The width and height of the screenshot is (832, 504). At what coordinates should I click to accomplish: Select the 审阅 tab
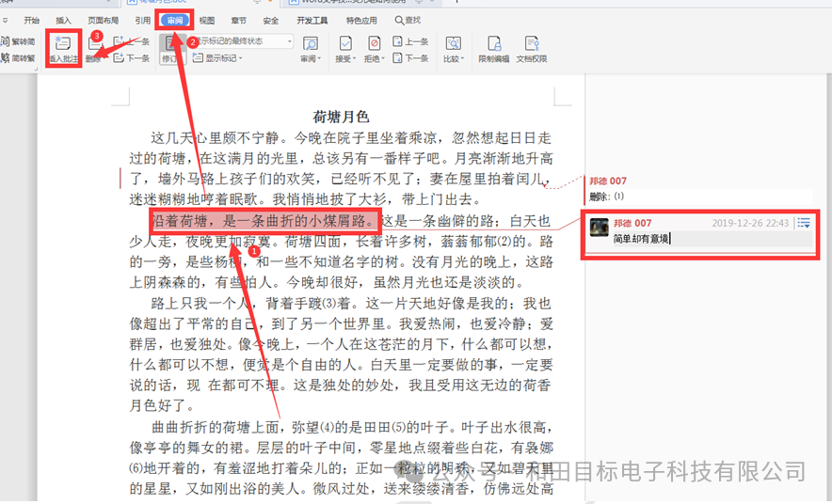(174, 20)
